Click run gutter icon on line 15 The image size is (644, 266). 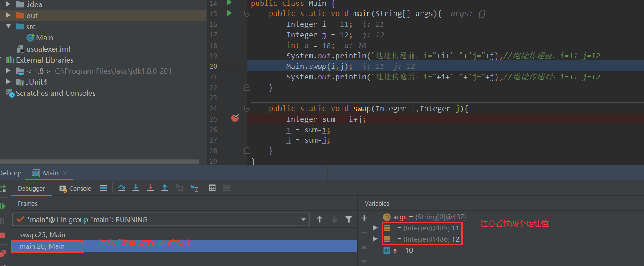point(229,13)
